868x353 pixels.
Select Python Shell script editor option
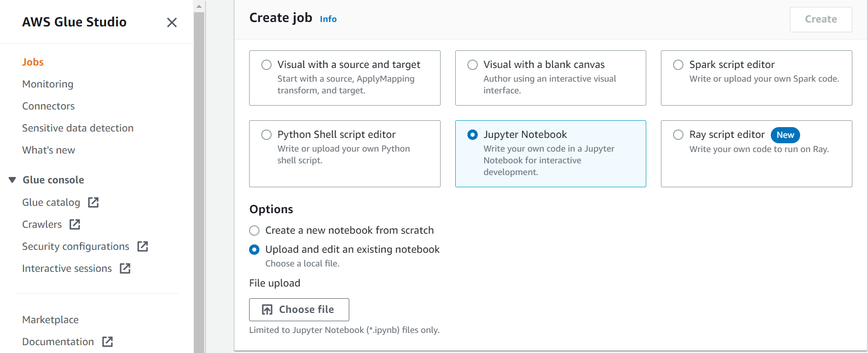[344, 154]
